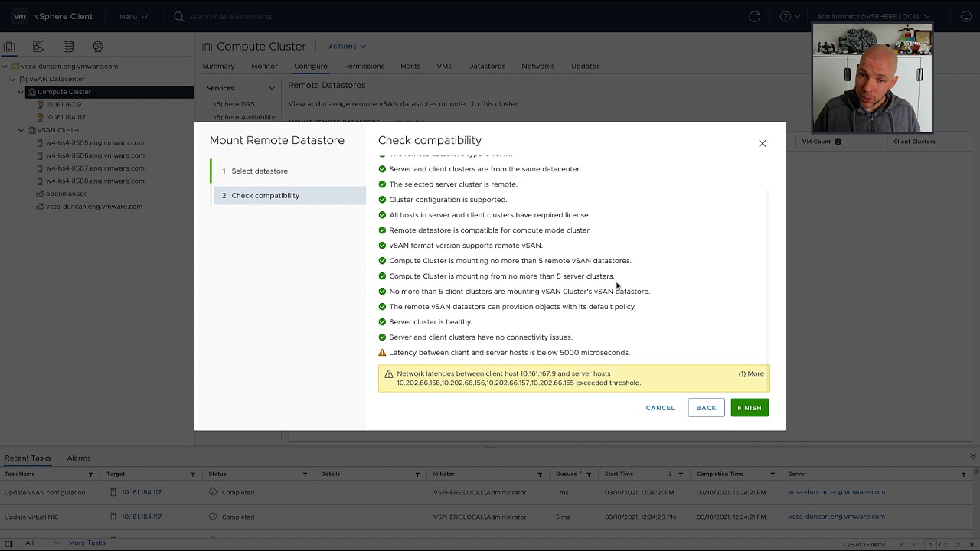The image size is (980, 551).
Task: Open the VMs and Templates view icon
Action: (38, 47)
